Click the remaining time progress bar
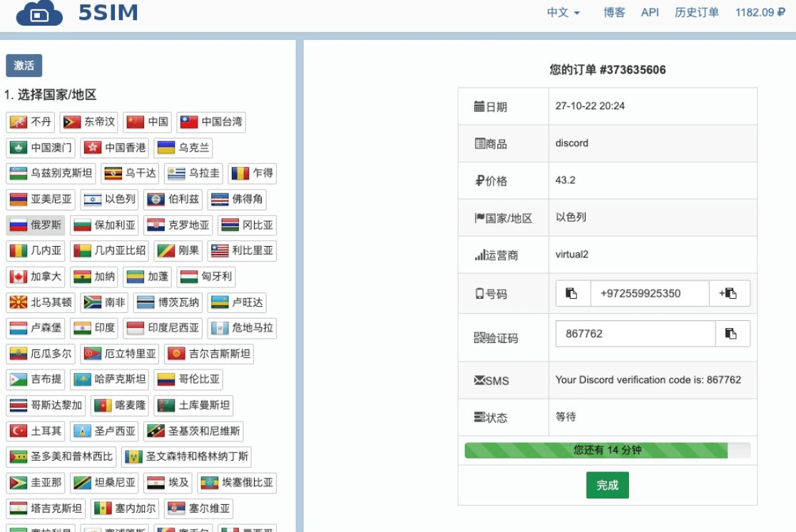 coord(607,450)
